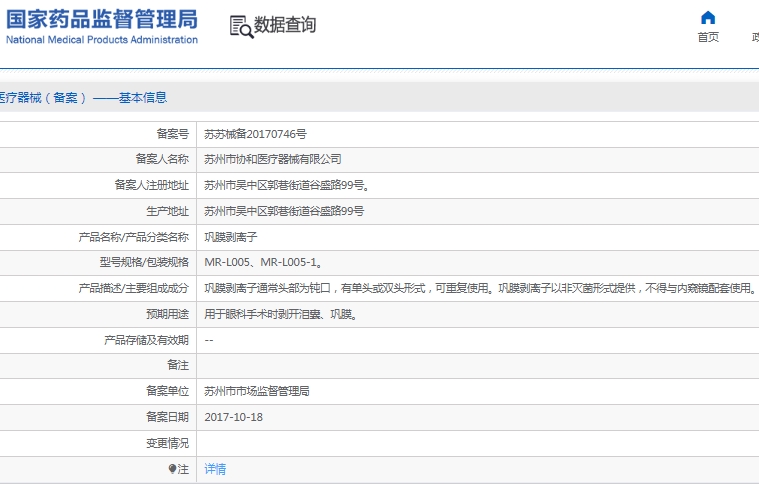The image size is (759, 493).
Task: Select 生产地址 value 苏州市吴中区郭巷街道谷盛路99号
Action: [284, 211]
